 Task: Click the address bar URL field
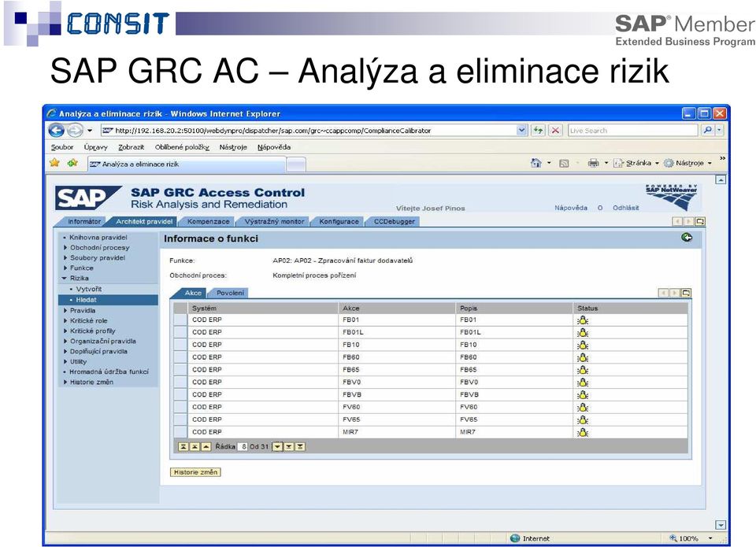309,130
